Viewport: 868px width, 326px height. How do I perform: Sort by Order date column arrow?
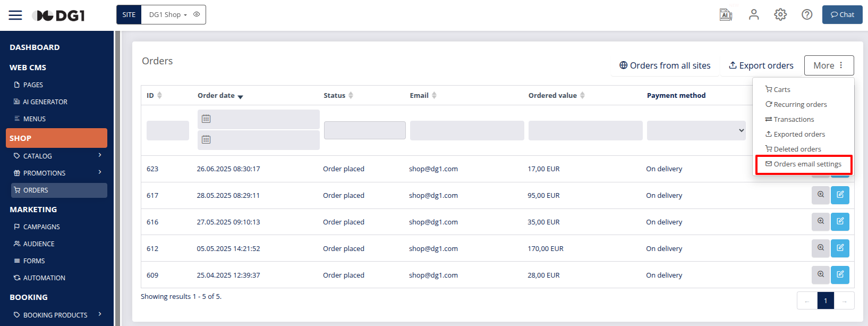[x=240, y=96]
